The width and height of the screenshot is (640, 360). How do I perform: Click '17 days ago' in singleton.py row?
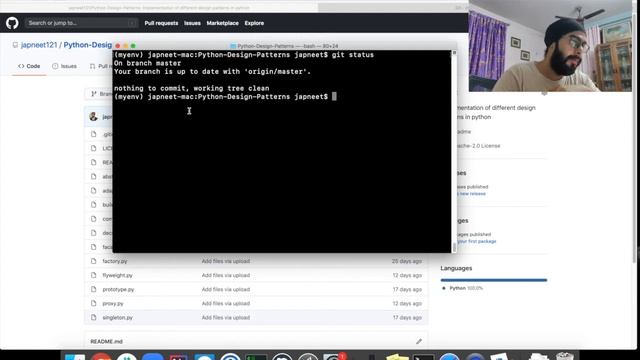(x=407, y=318)
